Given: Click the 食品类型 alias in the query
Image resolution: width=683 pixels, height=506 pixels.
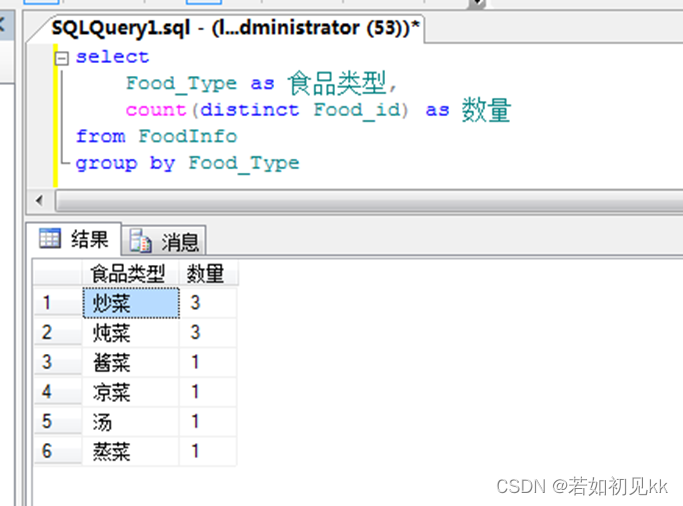Looking at the screenshot, I should point(337,83).
